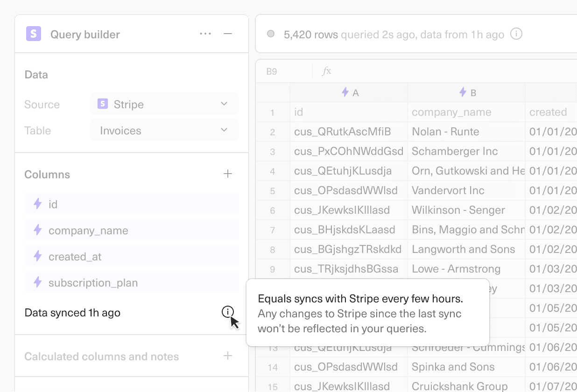Image resolution: width=577 pixels, height=392 pixels.
Task: Click the lightning icon next to company_name column
Action: pyautogui.click(x=38, y=230)
